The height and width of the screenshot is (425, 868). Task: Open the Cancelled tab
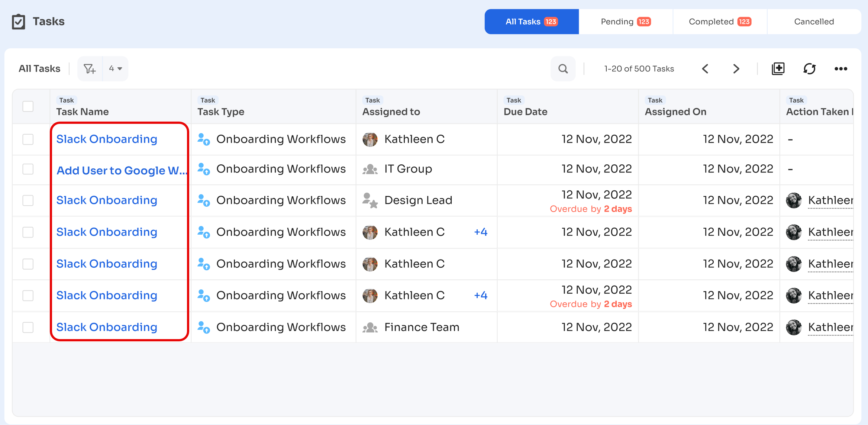(814, 22)
